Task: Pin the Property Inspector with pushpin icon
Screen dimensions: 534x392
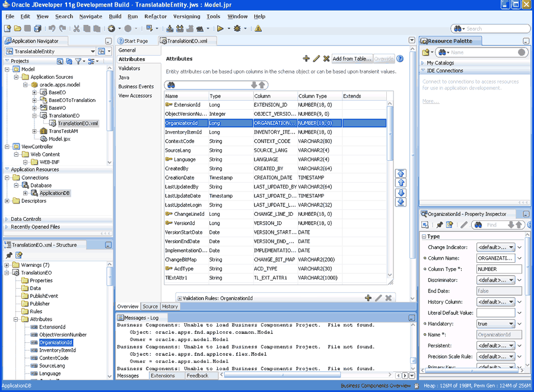Action: point(440,225)
